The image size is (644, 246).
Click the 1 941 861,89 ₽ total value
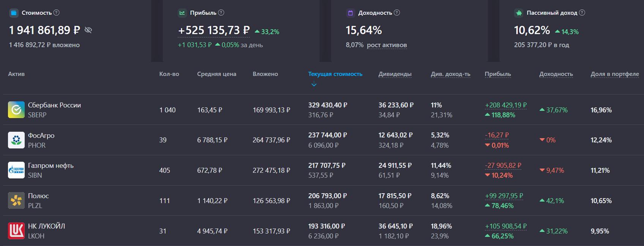point(44,30)
